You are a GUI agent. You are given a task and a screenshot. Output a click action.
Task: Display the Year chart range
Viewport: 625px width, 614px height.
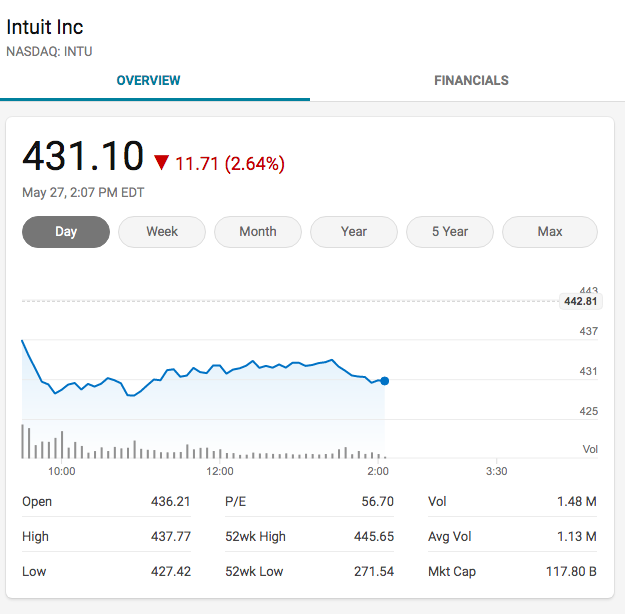point(354,232)
